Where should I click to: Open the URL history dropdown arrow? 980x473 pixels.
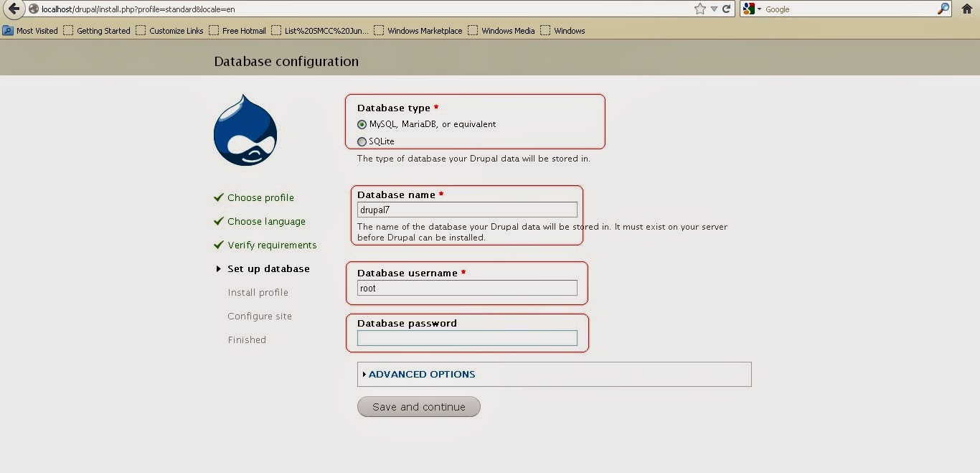[x=715, y=9]
